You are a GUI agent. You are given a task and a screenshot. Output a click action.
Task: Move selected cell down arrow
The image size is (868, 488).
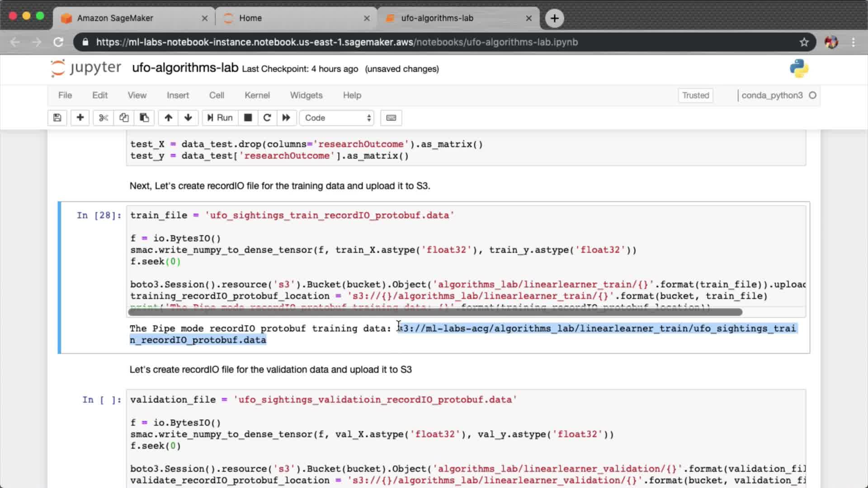click(x=188, y=118)
